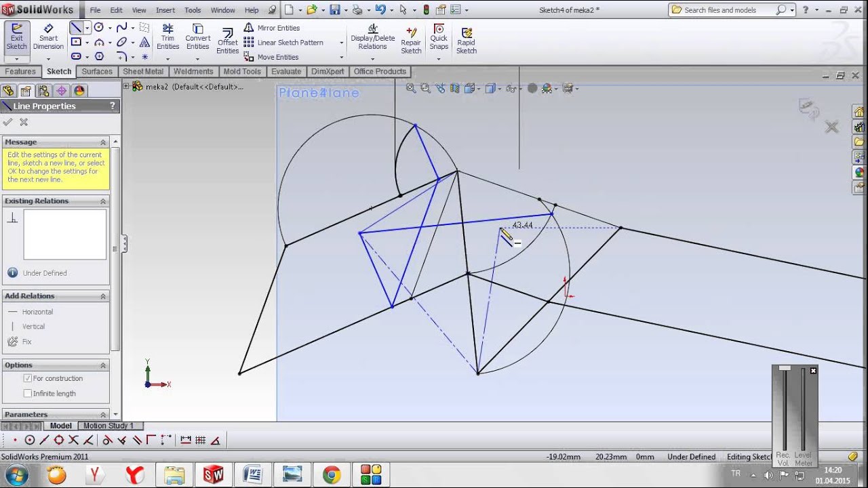
Task: Activate the Trim Entities tool
Action: click(x=167, y=37)
